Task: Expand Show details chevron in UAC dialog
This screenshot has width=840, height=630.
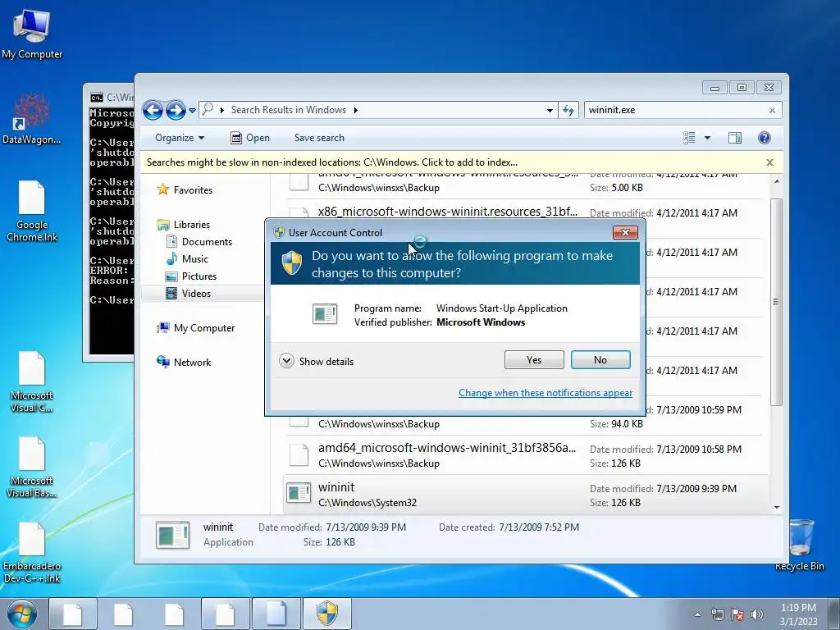Action: click(286, 361)
